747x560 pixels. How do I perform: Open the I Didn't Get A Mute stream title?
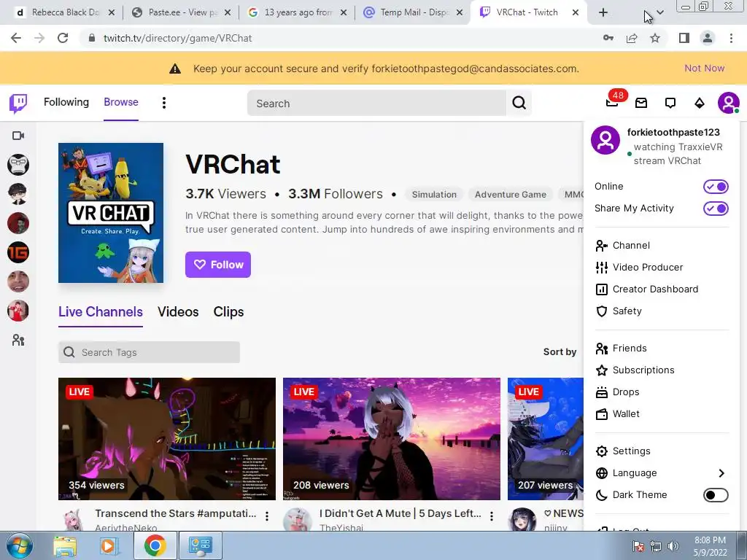400,513
